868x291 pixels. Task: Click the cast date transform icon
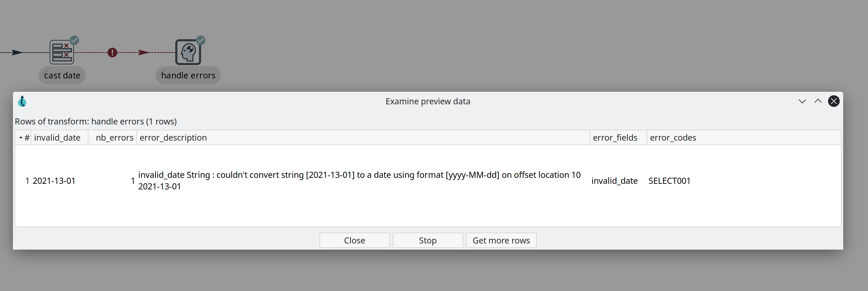(61, 53)
